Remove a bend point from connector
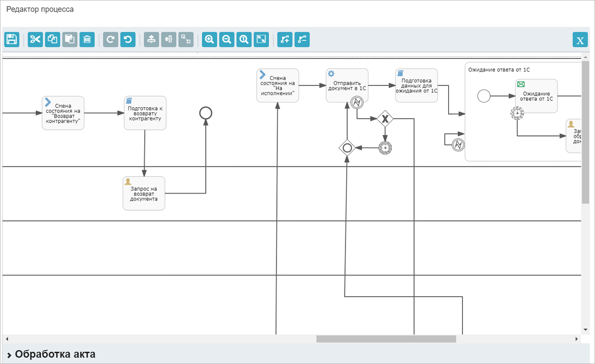The width and height of the screenshot is (595, 364). pos(302,40)
